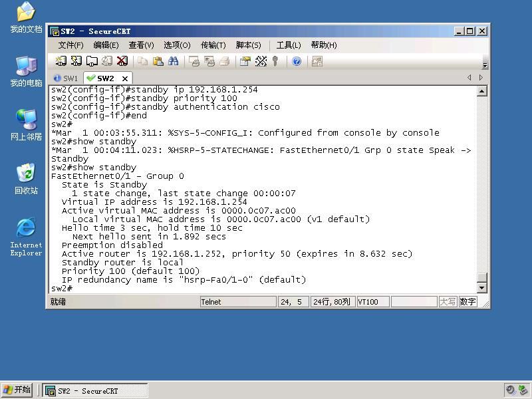Image resolution: width=532 pixels, height=399 pixels.
Task: Click the greyed Print icon
Action: coord(225,61)
